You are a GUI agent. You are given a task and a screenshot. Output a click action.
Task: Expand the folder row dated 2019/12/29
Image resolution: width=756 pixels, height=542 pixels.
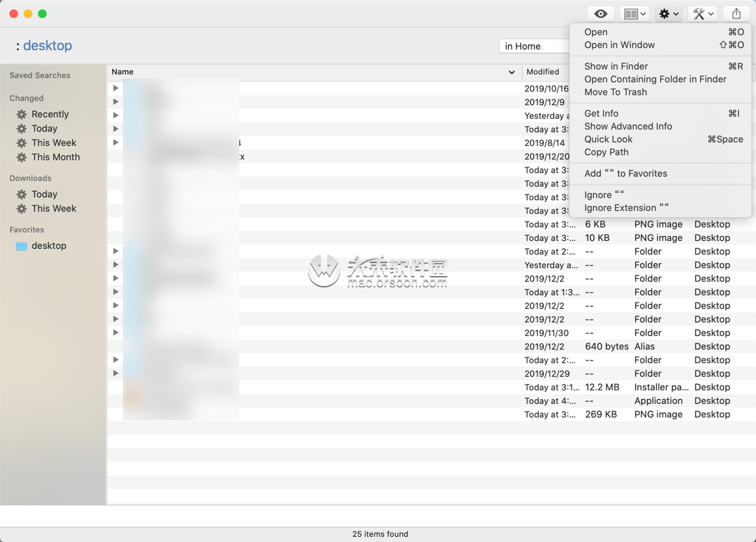pos(116,373)
